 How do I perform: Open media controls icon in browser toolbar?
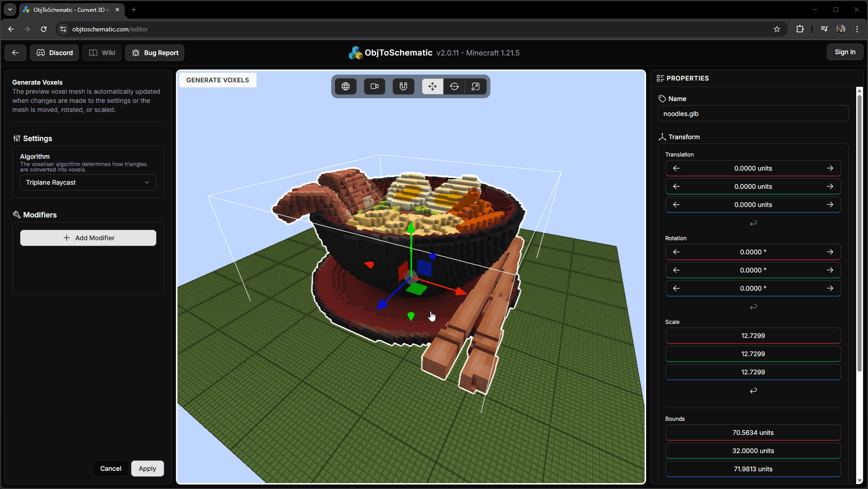824,29
